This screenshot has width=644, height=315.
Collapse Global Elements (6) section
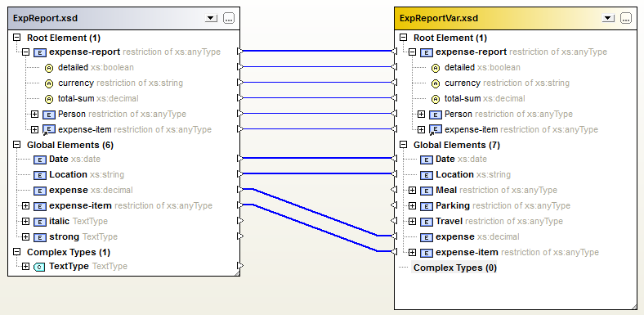(17, 145)
